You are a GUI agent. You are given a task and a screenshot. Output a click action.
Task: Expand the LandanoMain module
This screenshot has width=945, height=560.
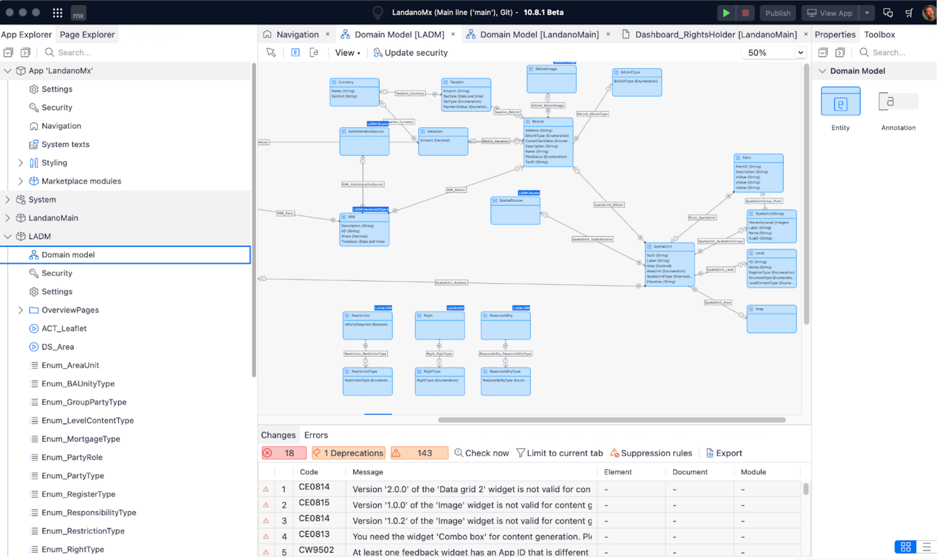click(x=8, y=218)
